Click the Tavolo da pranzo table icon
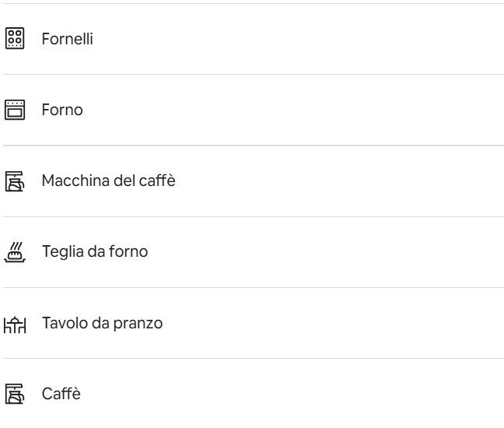This screenshot has height=428, width=504. (x=15, y=324)
